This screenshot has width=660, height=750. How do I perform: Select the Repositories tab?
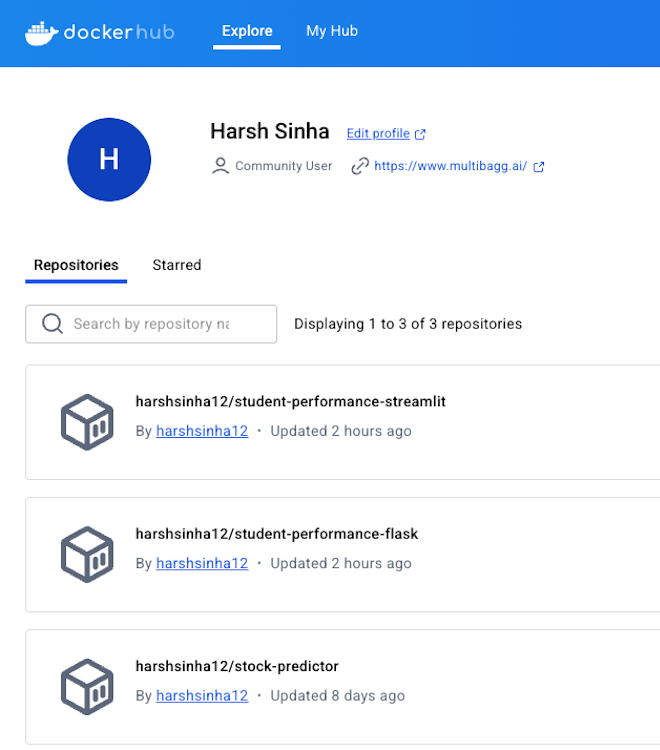pyautogui.click(x=76, y=265)
